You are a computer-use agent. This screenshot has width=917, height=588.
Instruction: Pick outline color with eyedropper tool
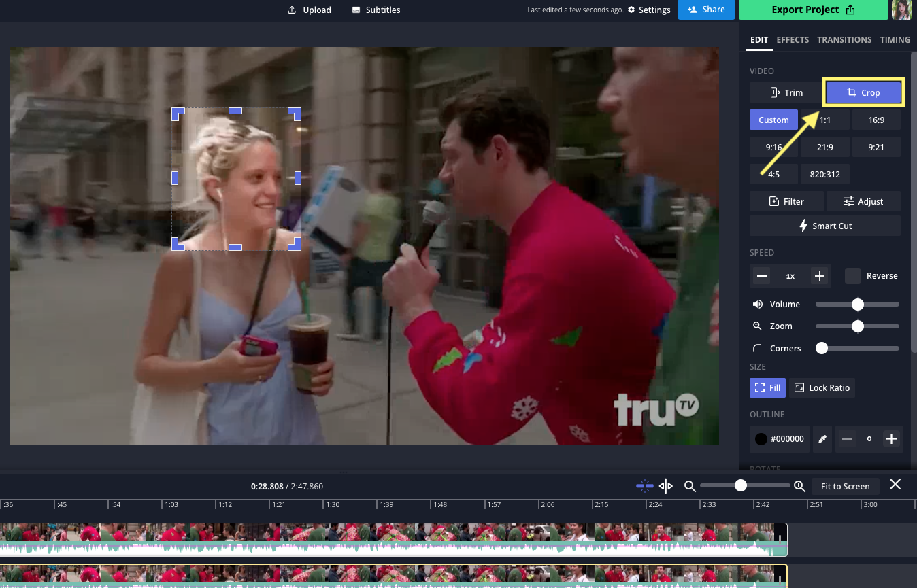822,439
